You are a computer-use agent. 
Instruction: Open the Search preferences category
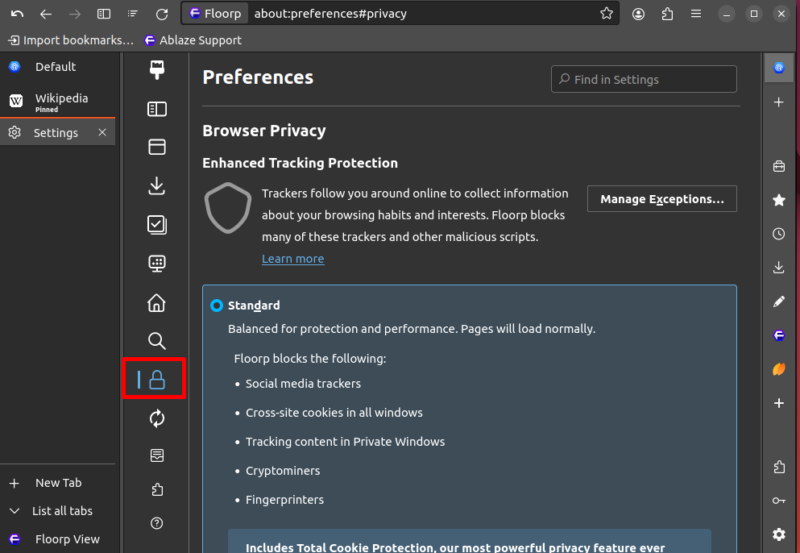pos(157,341)
